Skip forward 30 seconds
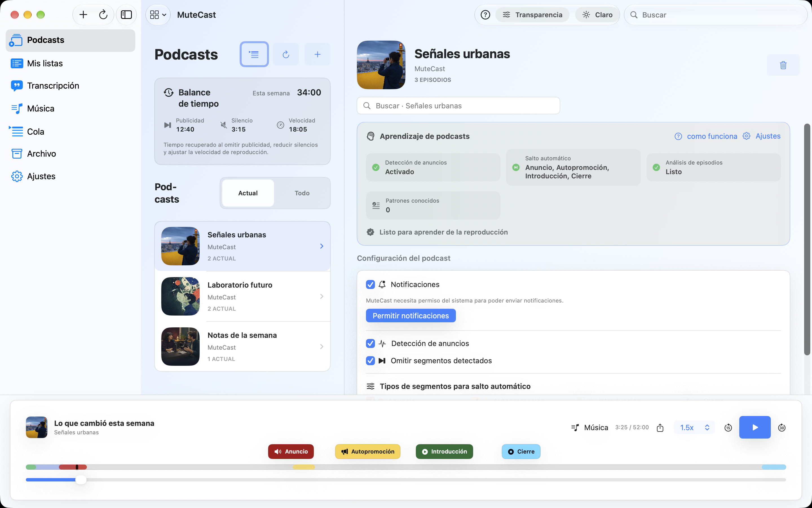The height and width of the screenshot is (508, 812). (x=782, y=427)
